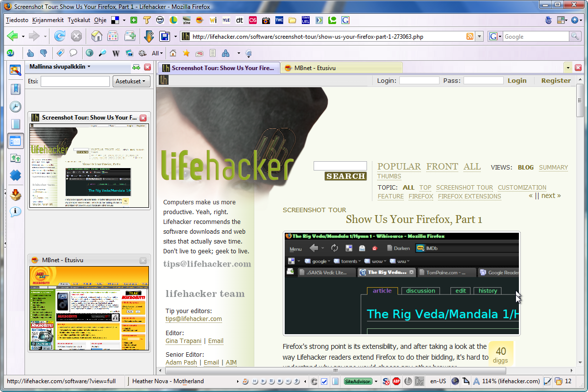Click the play button in status bar player

pyautogui.click(x=263, y=381)
